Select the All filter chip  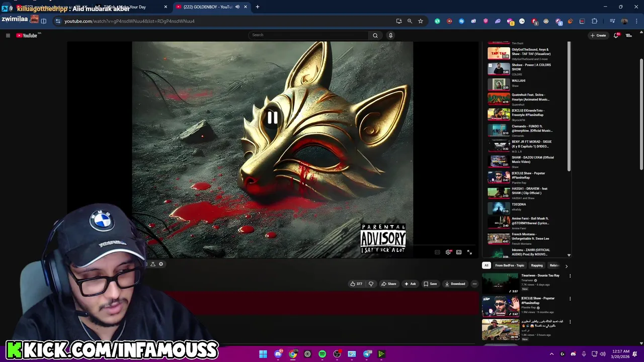(487, 265)
